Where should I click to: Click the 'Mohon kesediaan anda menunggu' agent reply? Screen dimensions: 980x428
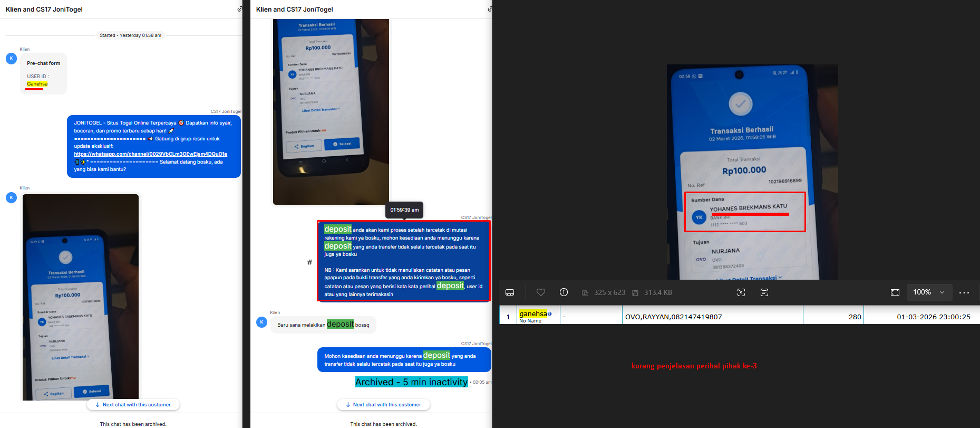click(404, 359)
